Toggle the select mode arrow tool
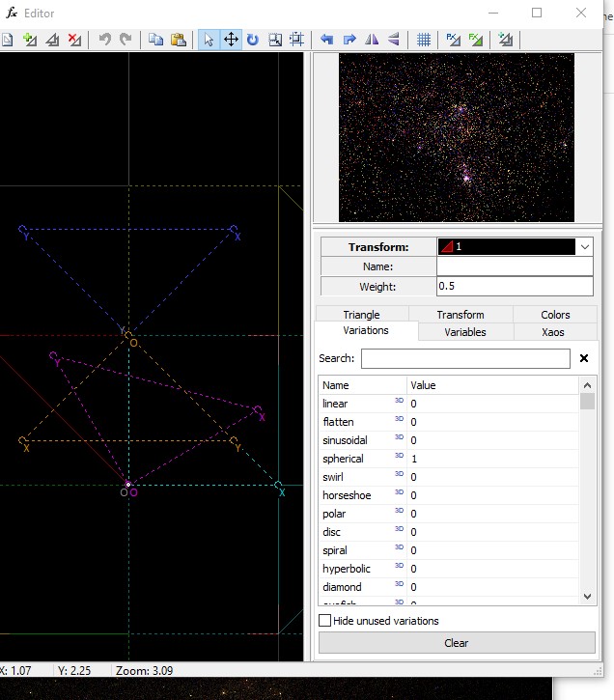 pos(209,40)
